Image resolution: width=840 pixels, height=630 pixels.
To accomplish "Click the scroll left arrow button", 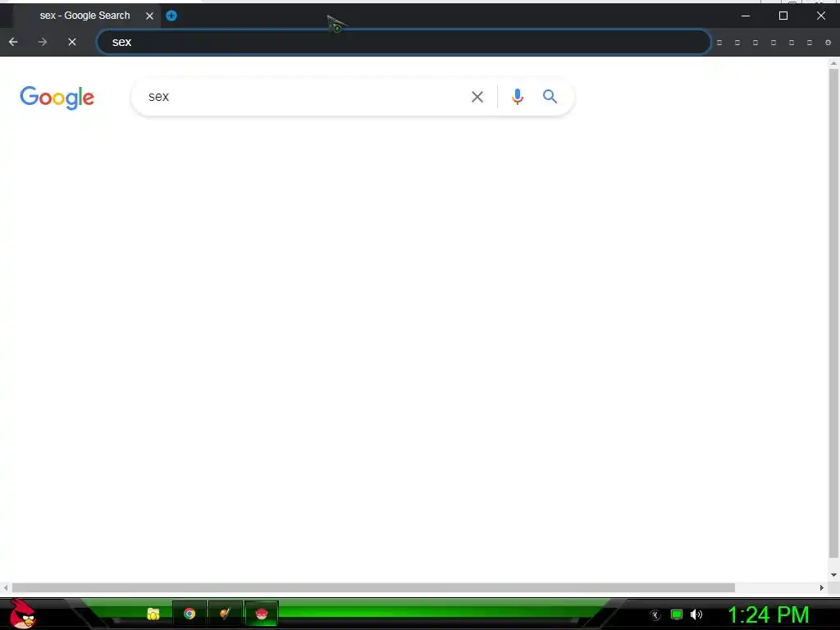I will pos(6,587).
